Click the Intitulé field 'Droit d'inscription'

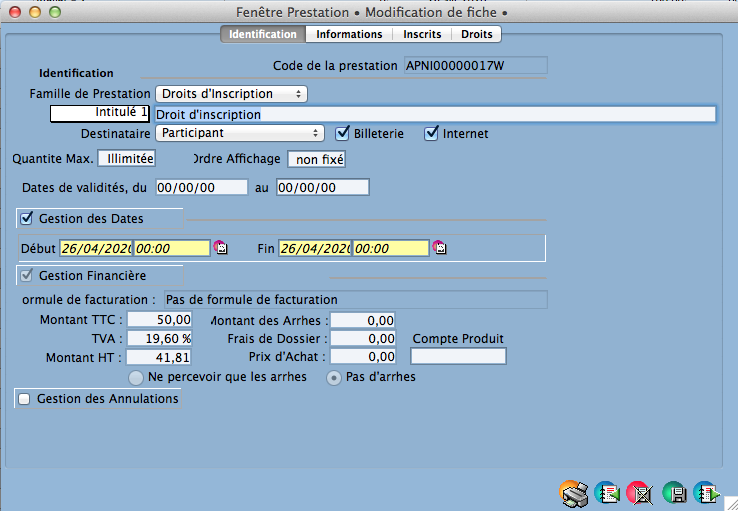click(x=435, y=114)
